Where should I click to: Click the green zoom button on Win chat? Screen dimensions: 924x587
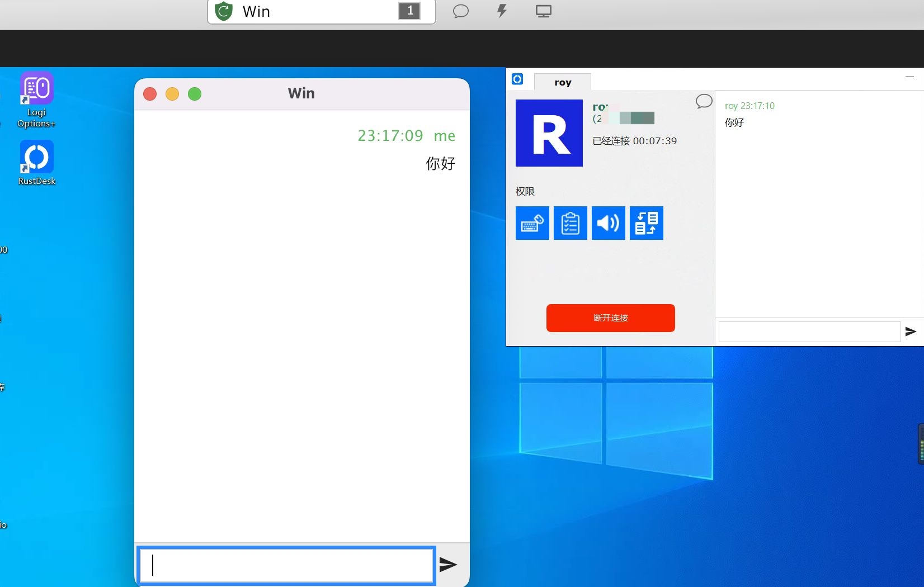pyautogui.click(x=195, y=94)
